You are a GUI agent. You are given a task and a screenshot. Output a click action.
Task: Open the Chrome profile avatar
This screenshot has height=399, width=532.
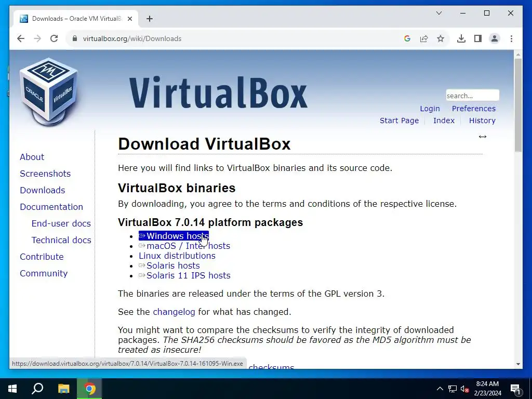tap(495, 38)
